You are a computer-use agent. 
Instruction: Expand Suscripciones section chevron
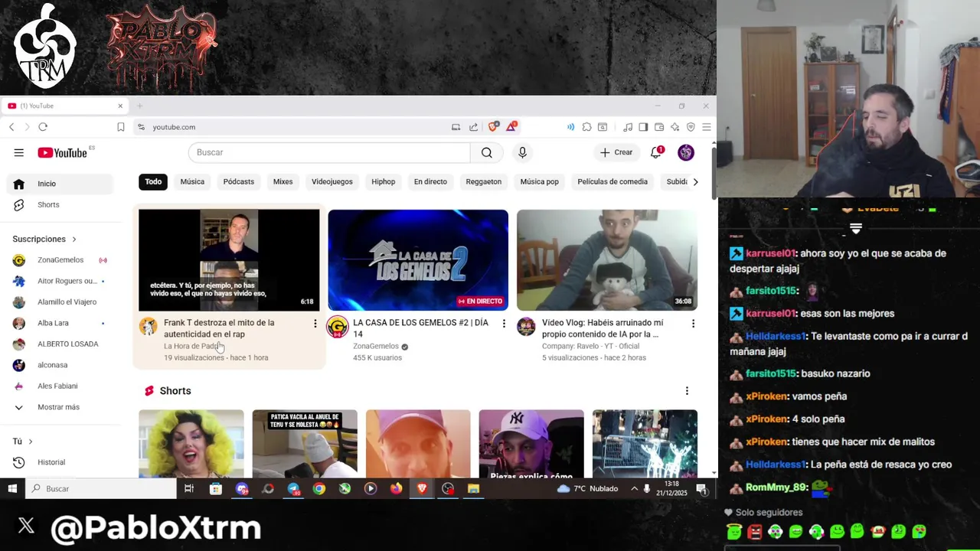pos(74,240)
